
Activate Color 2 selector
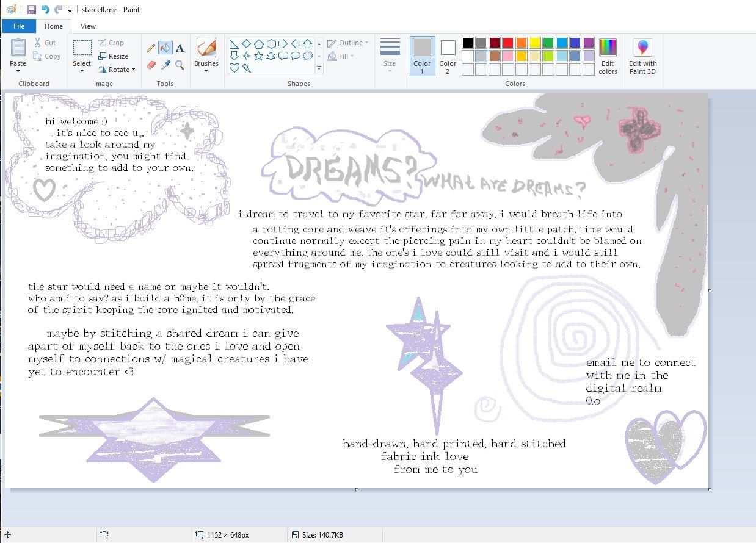448,56
